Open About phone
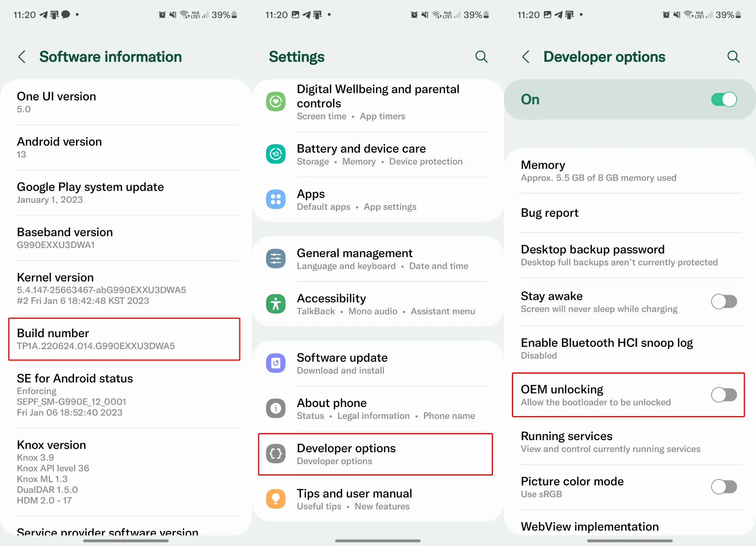Image resolution: width=756 pixels, height=546 pixels. point(377,409)
